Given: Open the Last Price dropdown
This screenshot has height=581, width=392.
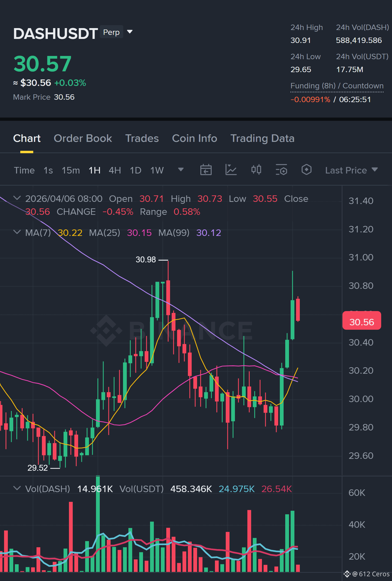Looking at the screenshot, I should pyautogui.click(x=351, y=170).
